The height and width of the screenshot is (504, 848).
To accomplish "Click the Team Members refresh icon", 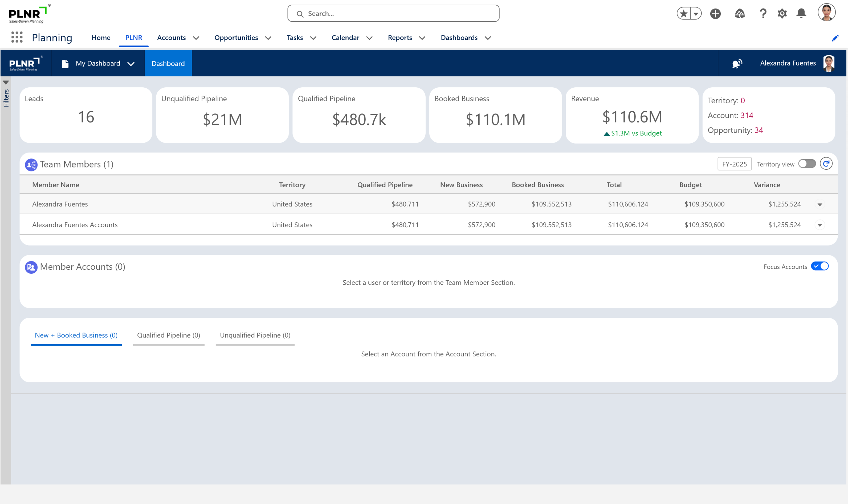I will tap(826, 164).
